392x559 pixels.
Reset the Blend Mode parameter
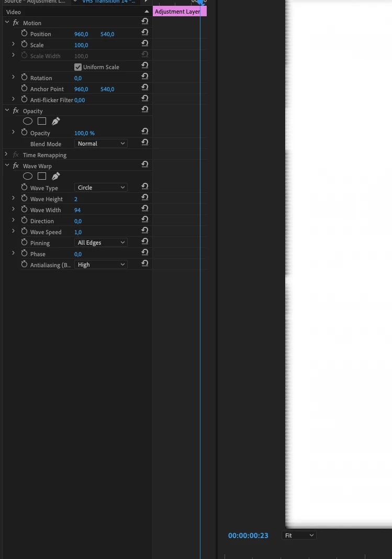[145, 143]
